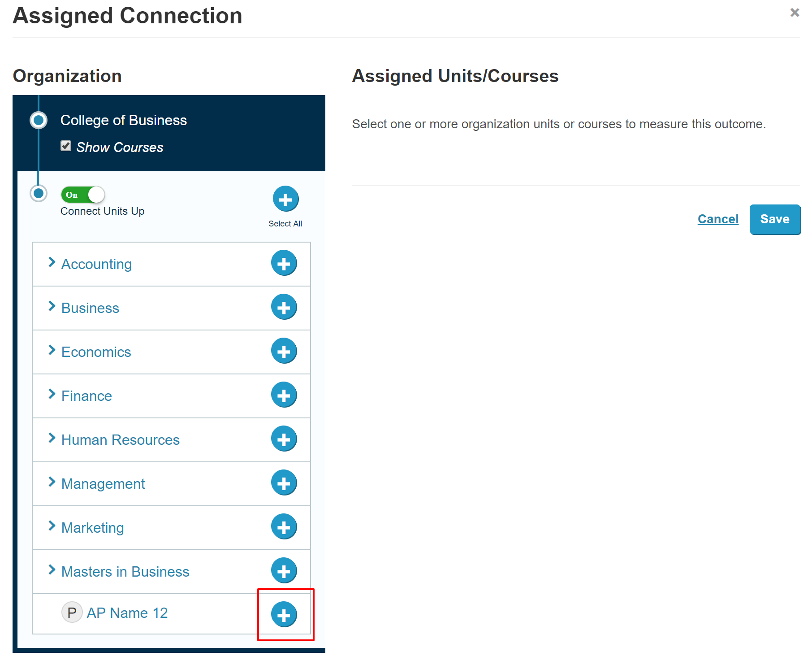Uncheck the Show Courses checkbox
This screenshot has height=669, width=812.
(66, 146)
